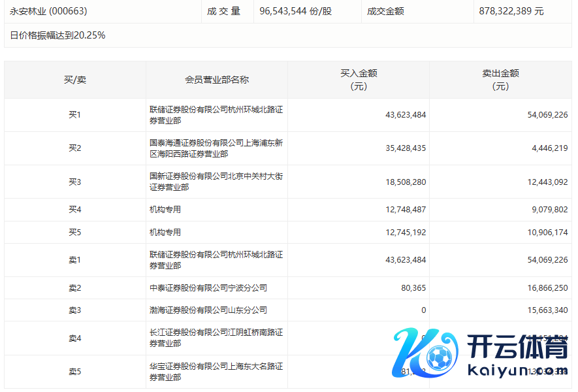Click the 买/卖 column header

click(x=74, y=80)
